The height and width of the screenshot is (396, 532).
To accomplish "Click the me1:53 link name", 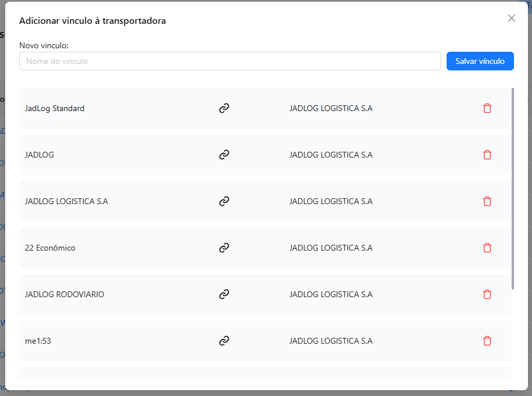I will tap(38, 341).
